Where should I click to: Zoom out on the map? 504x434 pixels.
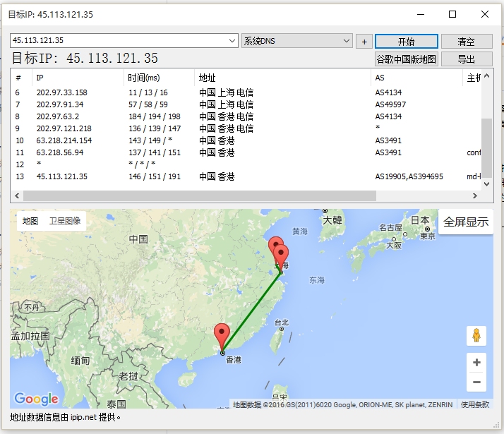coord(476,382)
